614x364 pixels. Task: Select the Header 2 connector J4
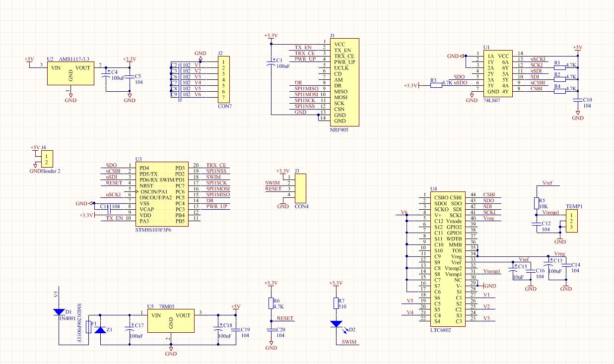46,159
